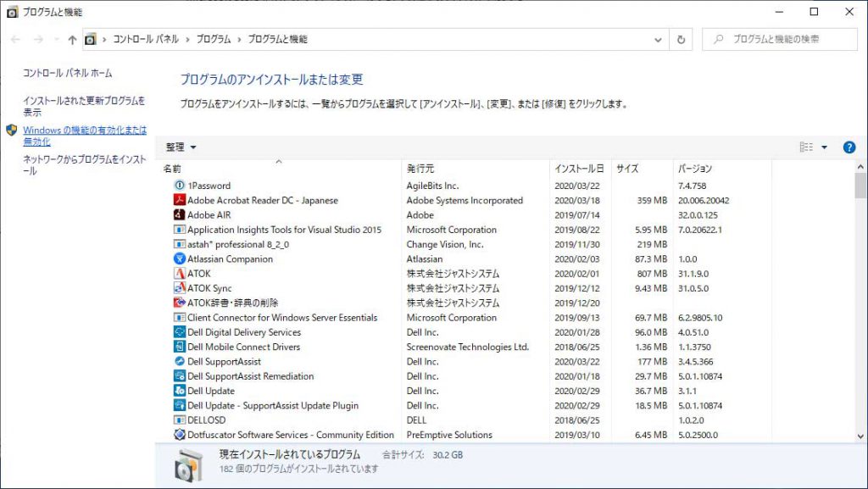Click the ATOK Sync icon
This screenshot has height=489, width=868.
(180, 287)
